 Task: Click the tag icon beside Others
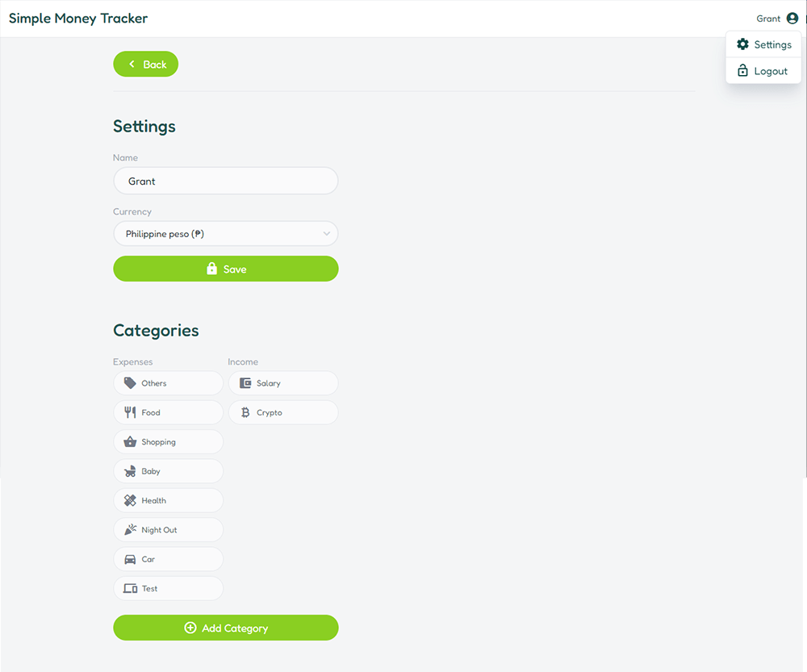130,383
